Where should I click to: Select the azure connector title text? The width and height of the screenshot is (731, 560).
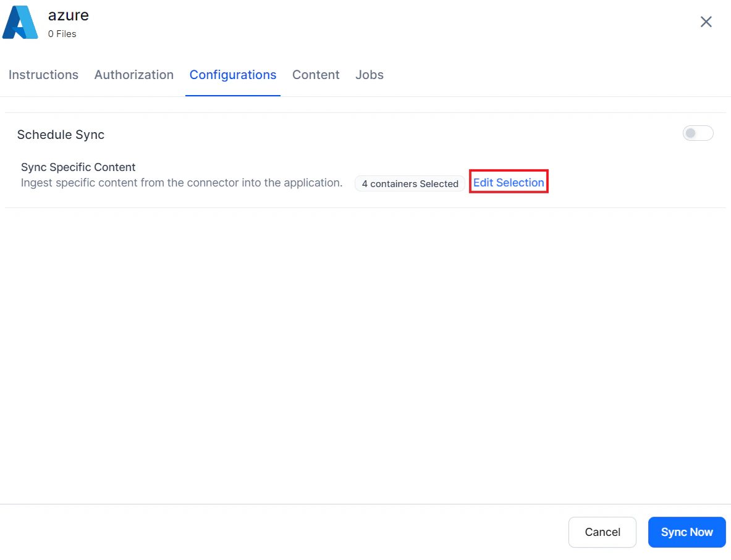point(68,15)
